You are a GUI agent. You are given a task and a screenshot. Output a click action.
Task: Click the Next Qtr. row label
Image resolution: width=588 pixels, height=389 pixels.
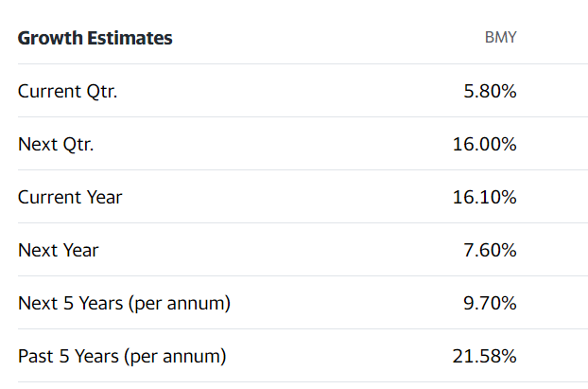point(56,145)
